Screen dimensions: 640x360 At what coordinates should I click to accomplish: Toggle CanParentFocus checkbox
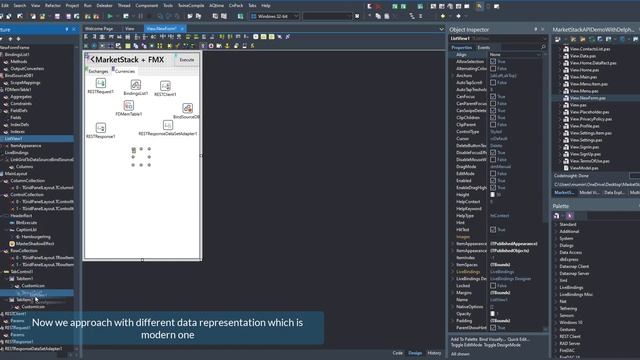(493, 104)
